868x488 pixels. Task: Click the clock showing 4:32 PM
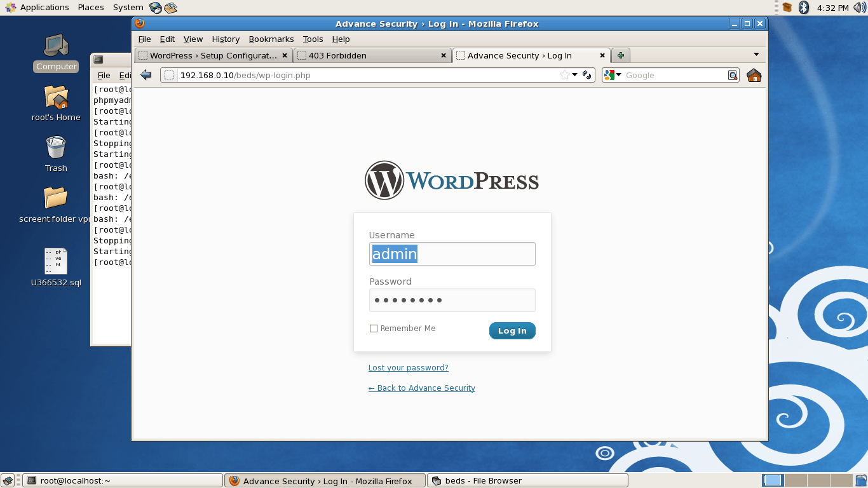pyautogui.click(x=832, y=8)
